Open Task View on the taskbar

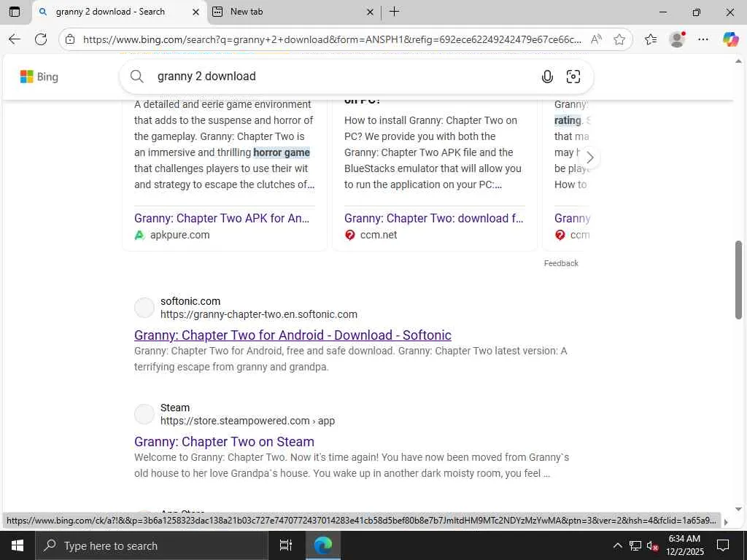point(286,545)
